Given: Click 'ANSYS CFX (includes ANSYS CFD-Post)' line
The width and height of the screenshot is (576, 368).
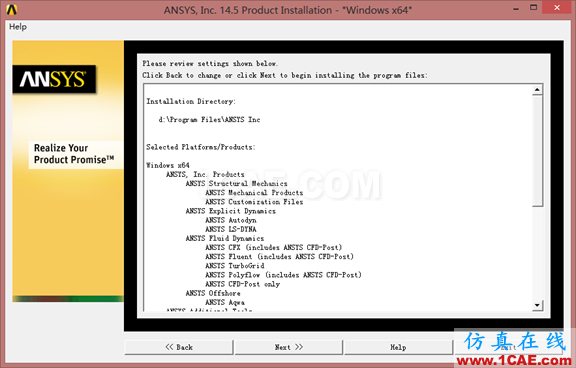Looking at the screenshot, I should tap(274, 248).
